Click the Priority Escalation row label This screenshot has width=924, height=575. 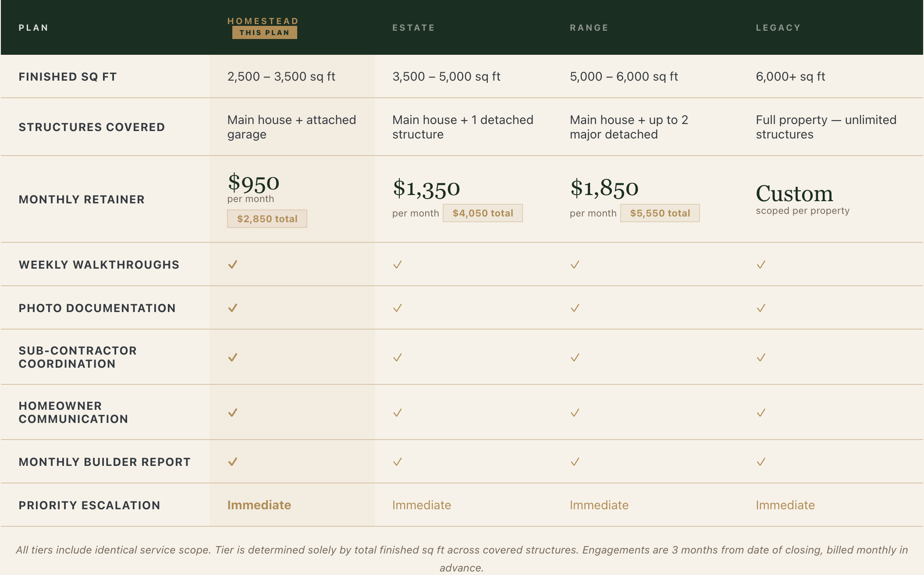click(x=89, y=505)
